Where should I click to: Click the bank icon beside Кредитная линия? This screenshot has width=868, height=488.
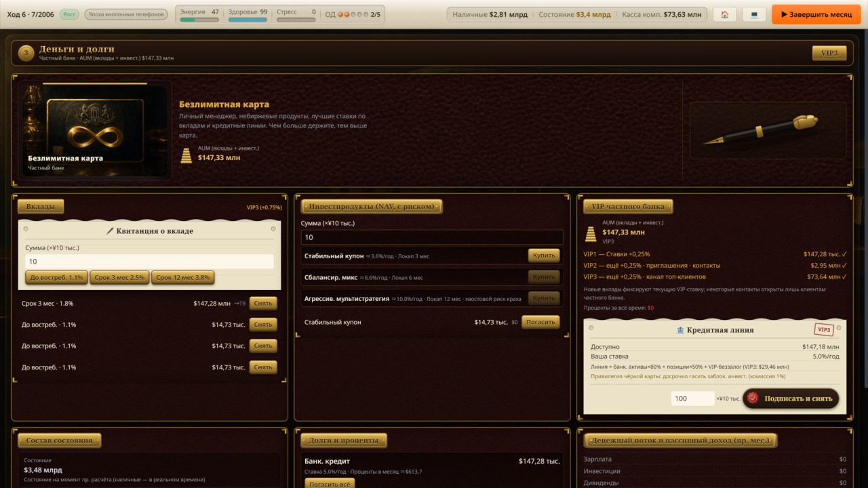pyautogui.click(x=680, y=330)
